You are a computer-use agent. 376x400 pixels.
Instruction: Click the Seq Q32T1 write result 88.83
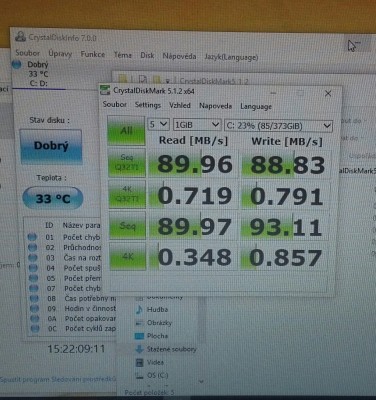(287, 164)
